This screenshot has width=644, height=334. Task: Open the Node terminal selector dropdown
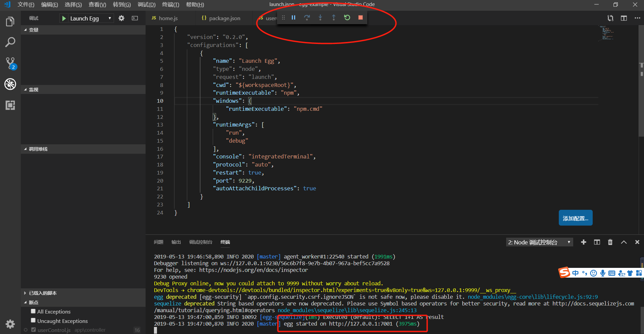pos(539,242)
